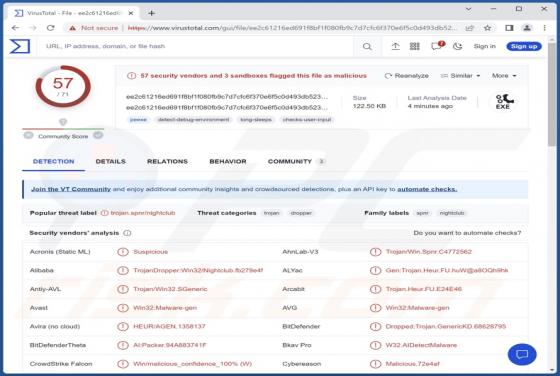Click the Reanalyze button

406,76
